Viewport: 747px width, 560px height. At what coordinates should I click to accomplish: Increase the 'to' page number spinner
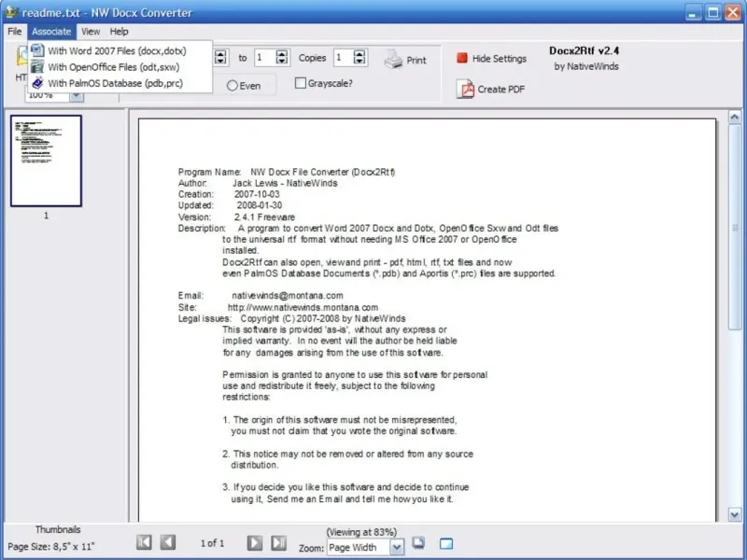tap(282, 53)
